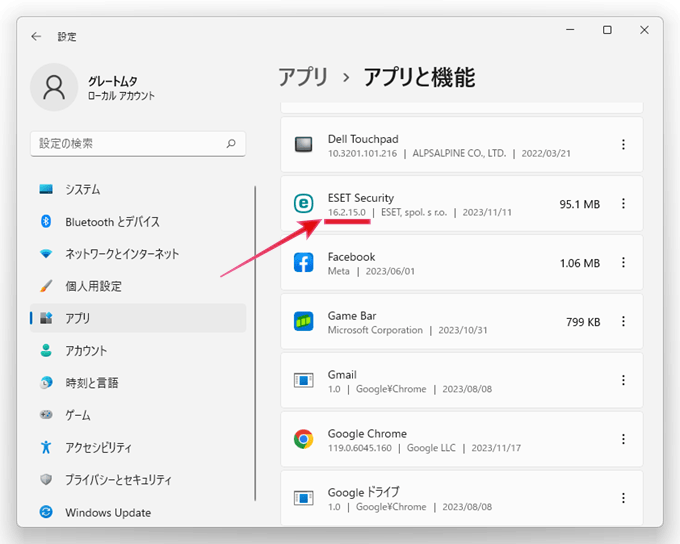Click the sidebar vertical scrollbar
The height and width of the screenshot is (544, 680).
255,343
